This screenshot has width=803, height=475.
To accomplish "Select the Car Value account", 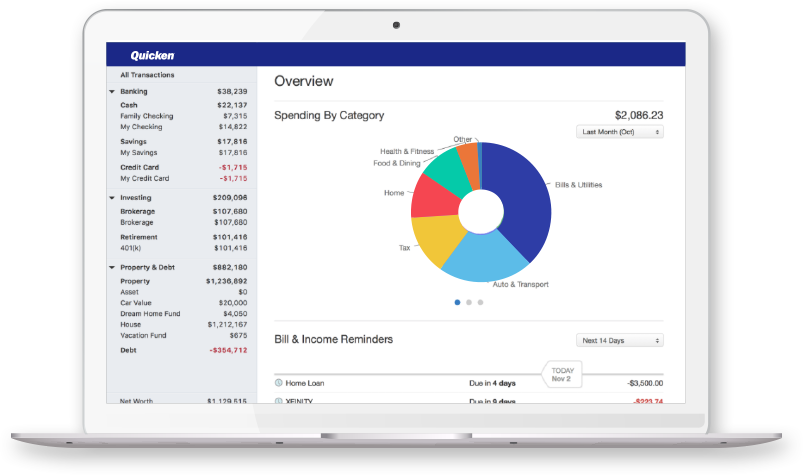I will point(183,303).
